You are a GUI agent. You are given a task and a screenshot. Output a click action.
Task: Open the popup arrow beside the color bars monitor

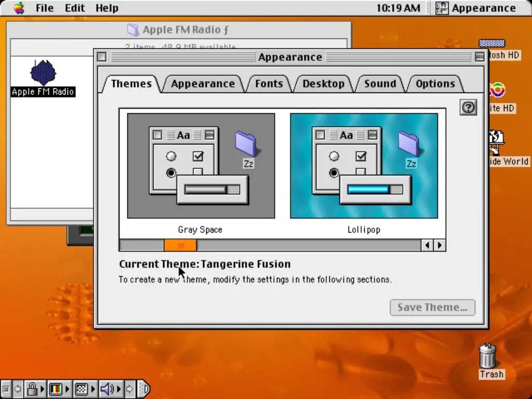[x=67, y=389]
